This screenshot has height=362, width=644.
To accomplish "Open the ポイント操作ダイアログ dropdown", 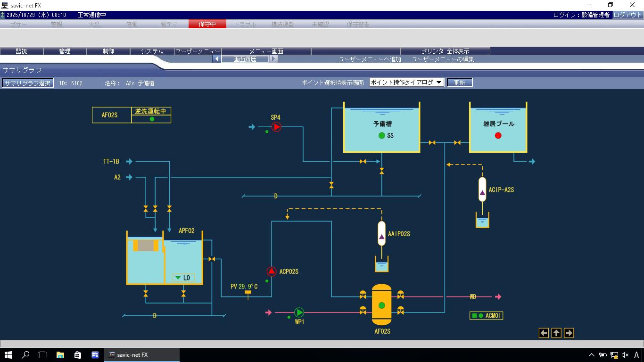I will (406, 82).
